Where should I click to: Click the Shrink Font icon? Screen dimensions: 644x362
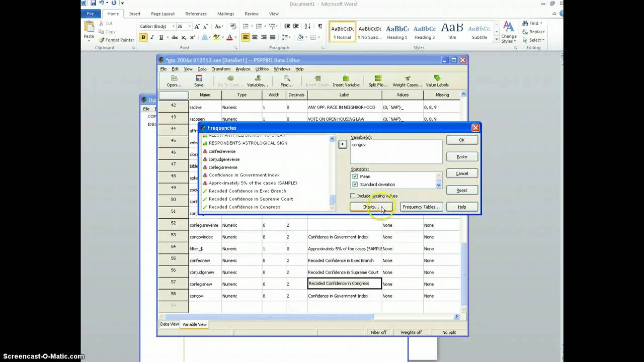click(x=206, y=26)
